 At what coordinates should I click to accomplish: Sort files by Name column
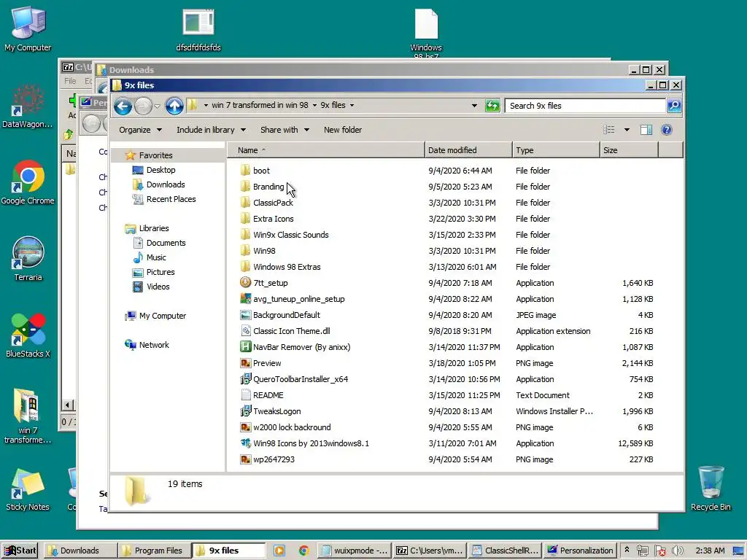(x=325, y=150)
